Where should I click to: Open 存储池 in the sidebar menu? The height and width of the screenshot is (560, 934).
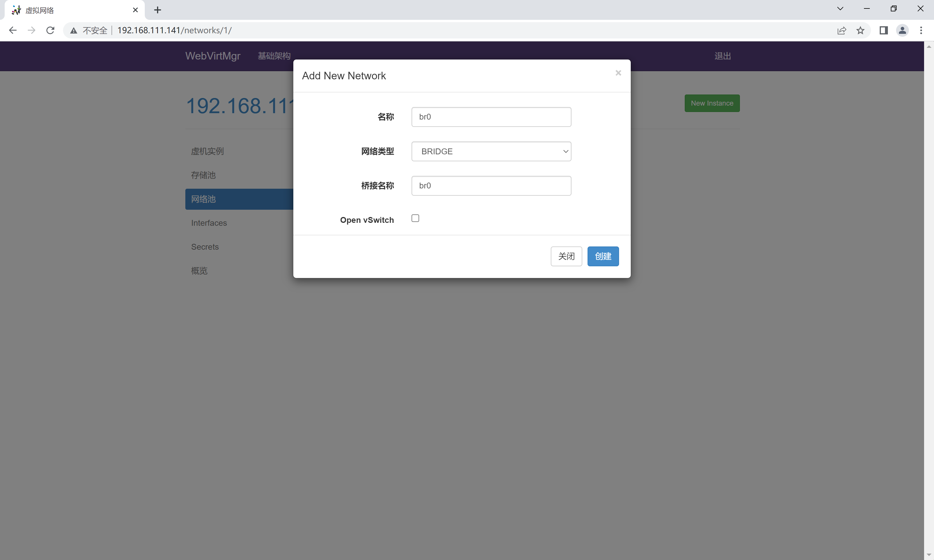203,175
